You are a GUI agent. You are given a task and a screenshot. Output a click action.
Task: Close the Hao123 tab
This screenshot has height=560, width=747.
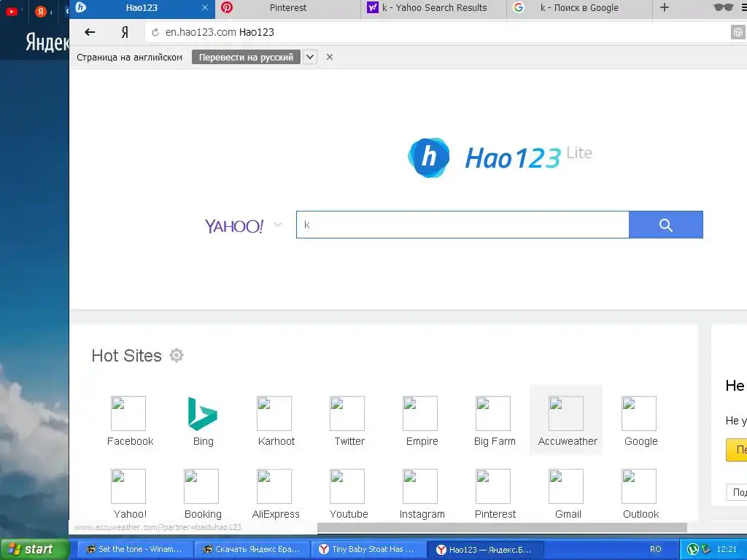tap(205, 7)
